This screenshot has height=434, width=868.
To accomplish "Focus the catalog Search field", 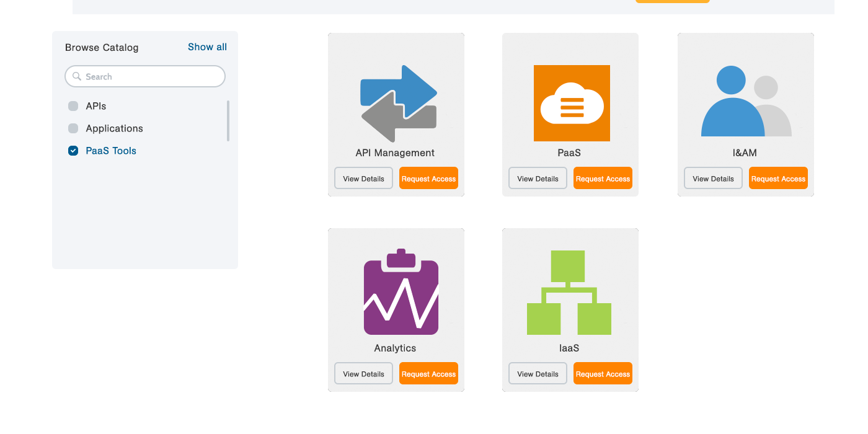I will click(x=152, y=77).
